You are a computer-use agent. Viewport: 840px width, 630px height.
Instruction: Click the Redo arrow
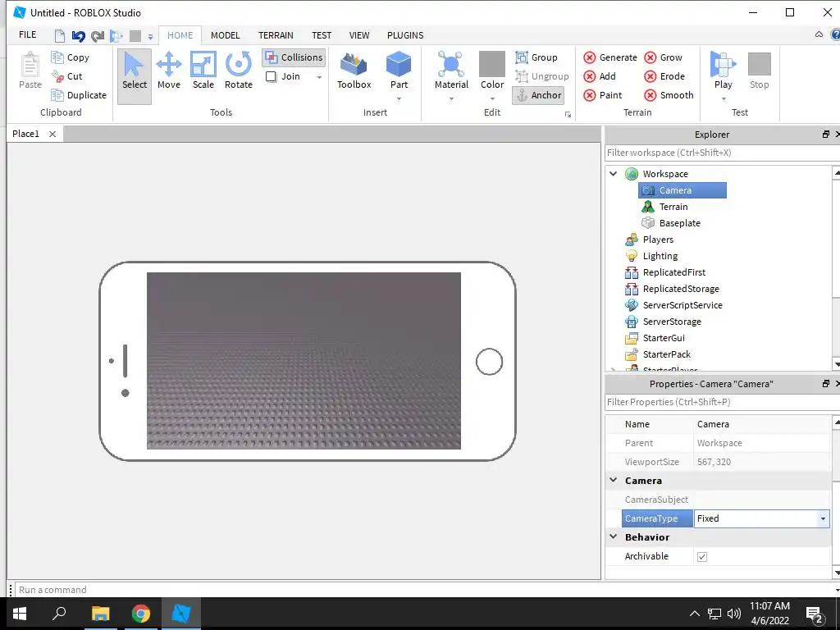pos(97,36)
